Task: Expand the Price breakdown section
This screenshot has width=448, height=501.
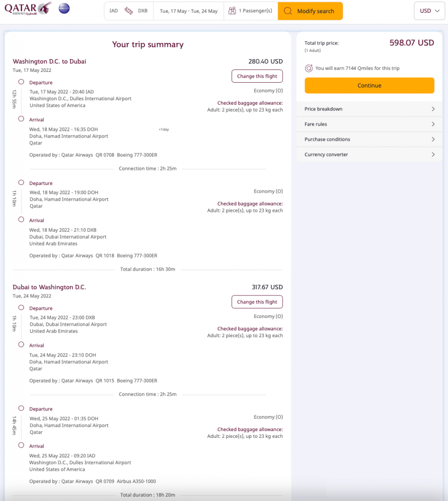Action: point(369,109)
